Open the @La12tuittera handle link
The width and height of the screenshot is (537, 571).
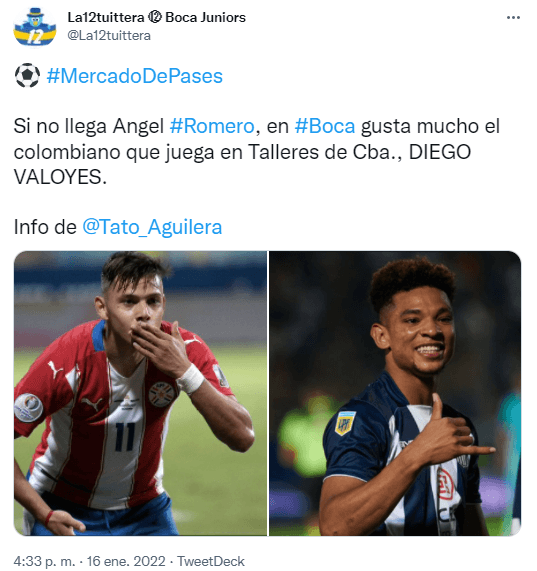109,35
